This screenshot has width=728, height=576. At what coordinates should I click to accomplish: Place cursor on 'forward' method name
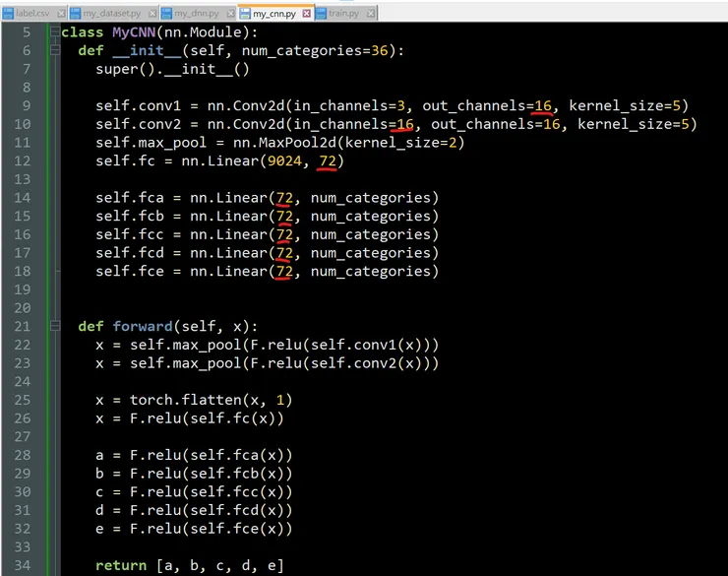143,326
